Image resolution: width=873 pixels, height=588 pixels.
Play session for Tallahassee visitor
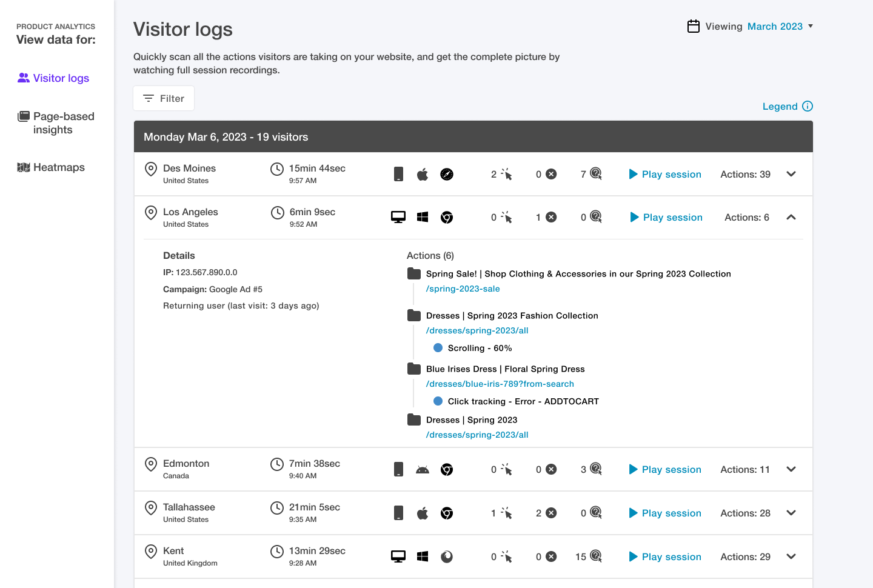(x=665, y=513)
